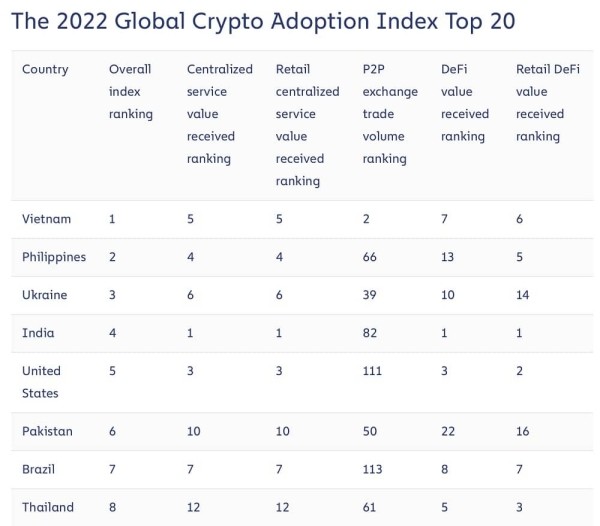Click the Philippines row label
The image size is (600, 526).
[54, 257]
